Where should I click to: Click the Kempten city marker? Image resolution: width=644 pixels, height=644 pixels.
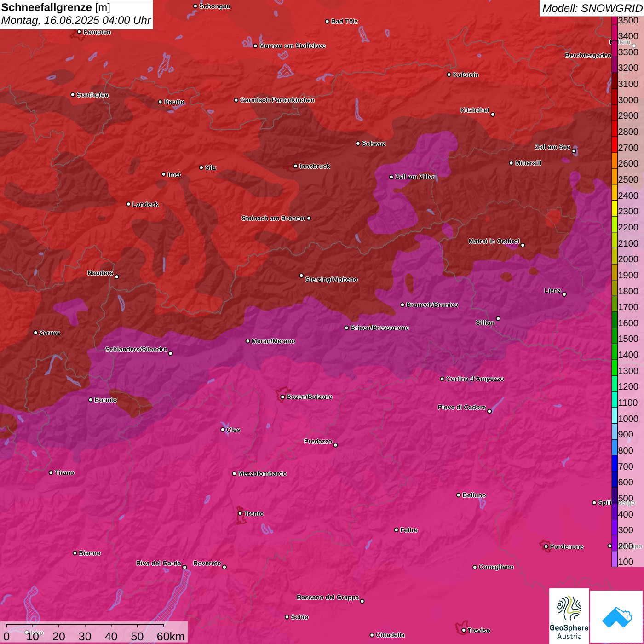[80, 32]
